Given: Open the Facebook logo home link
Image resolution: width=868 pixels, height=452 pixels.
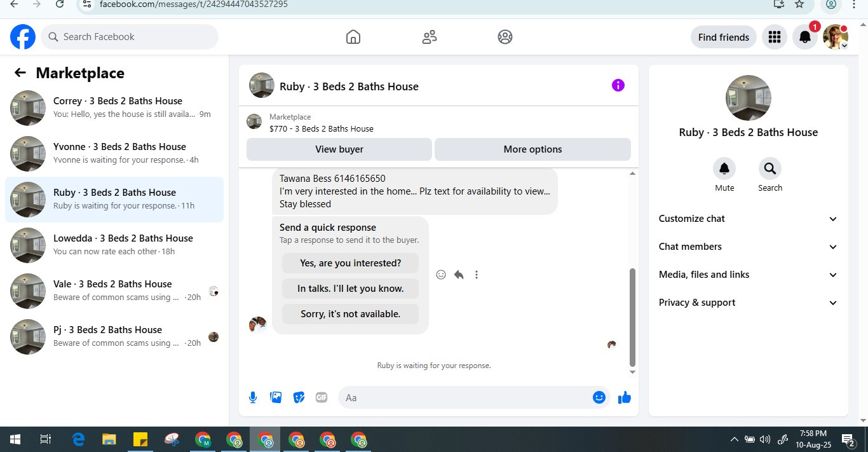Looking at the screenshot, I should pyautogui.click(x=23, y=37).
